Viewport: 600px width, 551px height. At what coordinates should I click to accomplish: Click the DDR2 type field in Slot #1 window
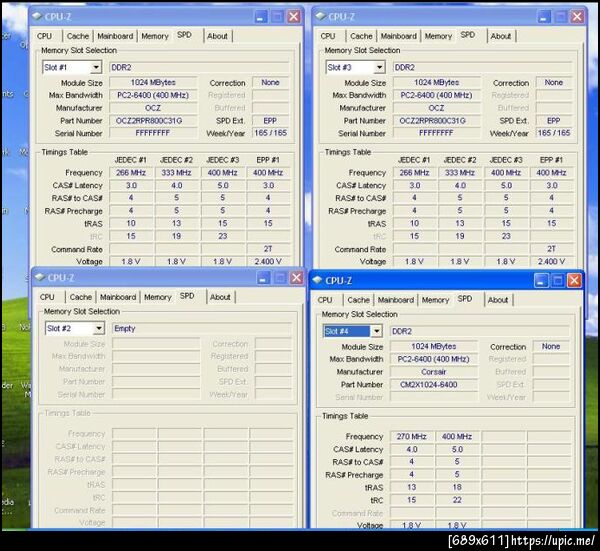coord(199,67)
